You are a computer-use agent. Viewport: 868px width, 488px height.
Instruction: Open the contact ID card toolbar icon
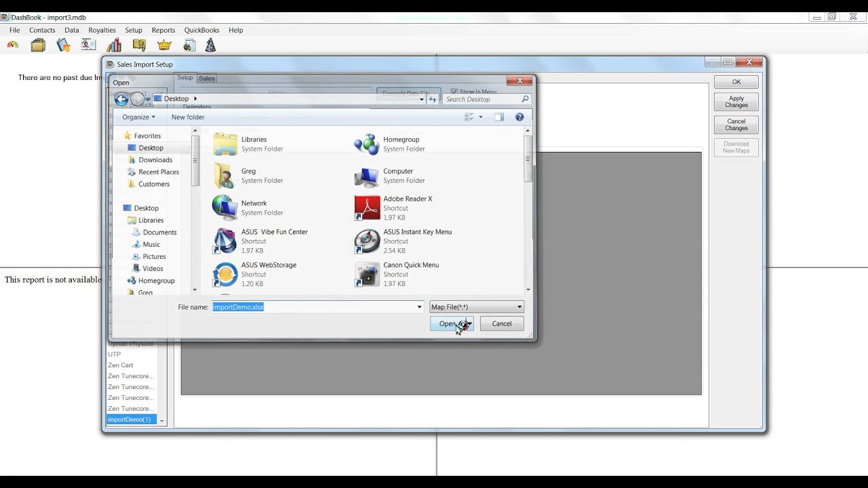coord(89,45)
